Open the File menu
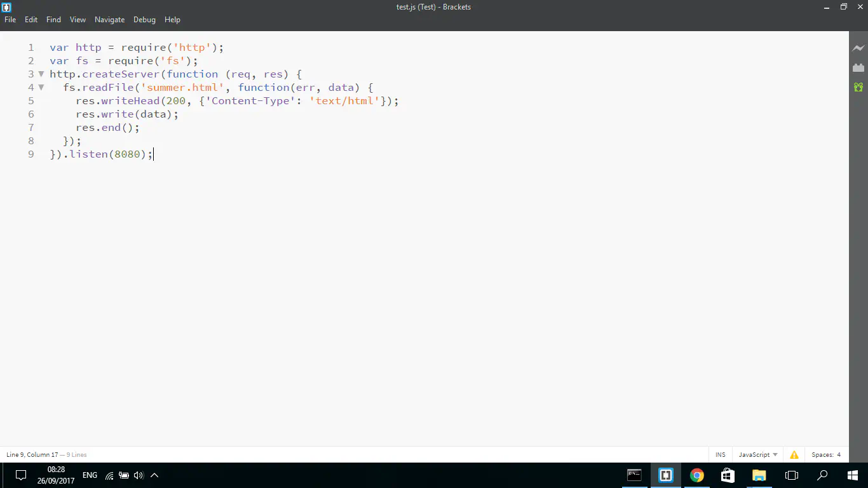This screenshot has width=868, height=488. pyautogui.click(x=10, y=20)
